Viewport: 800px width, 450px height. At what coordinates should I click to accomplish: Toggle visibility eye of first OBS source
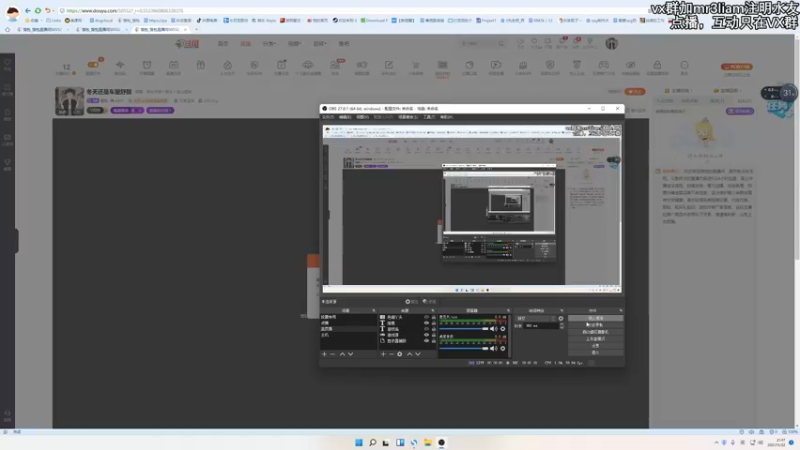pos(427,317)
